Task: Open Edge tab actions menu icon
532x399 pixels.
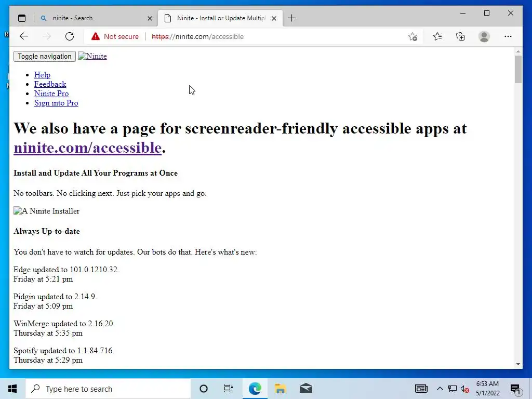Action: tap(22, 18)
